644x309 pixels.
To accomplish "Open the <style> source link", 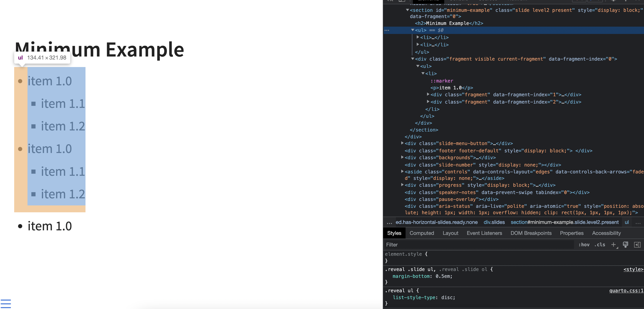I will pos(633,269).
